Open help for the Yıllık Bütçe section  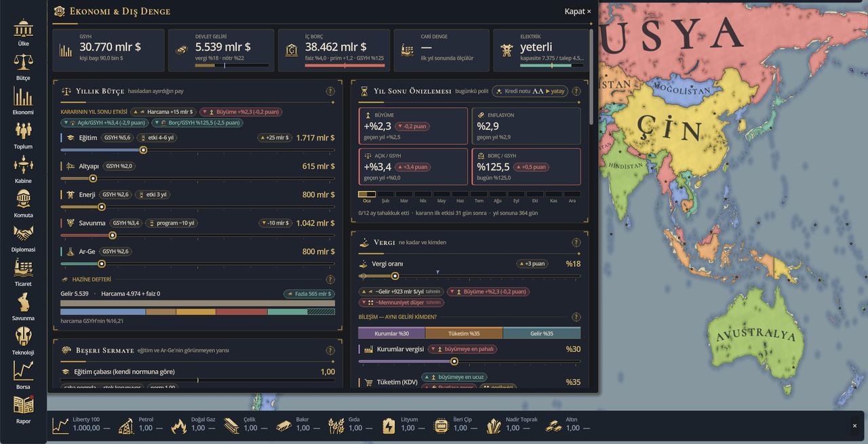[x=330, y=92]
